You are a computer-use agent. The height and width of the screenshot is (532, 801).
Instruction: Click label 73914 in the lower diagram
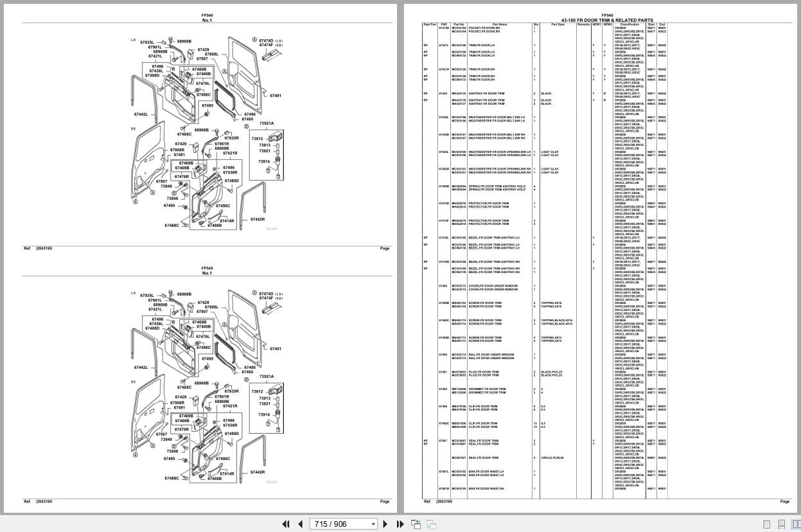point(265,414)
